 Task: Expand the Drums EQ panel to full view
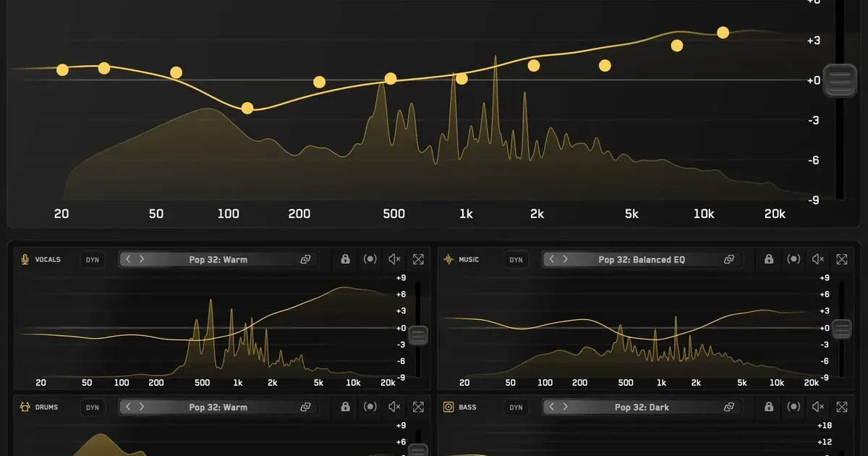click(418, 407)
